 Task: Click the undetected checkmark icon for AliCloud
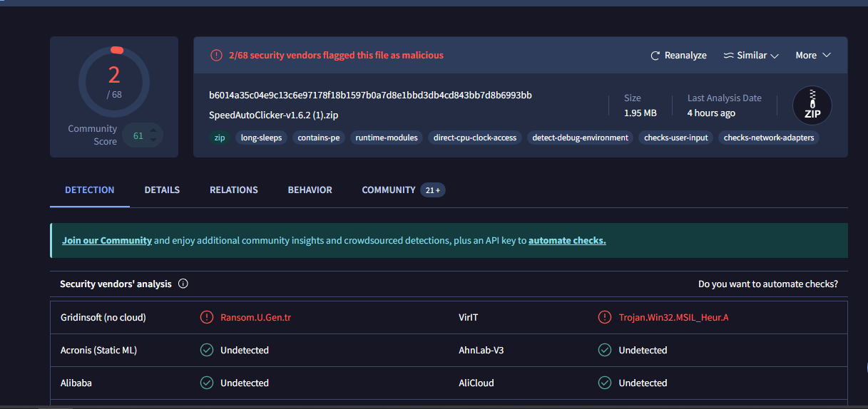point(605,383)
